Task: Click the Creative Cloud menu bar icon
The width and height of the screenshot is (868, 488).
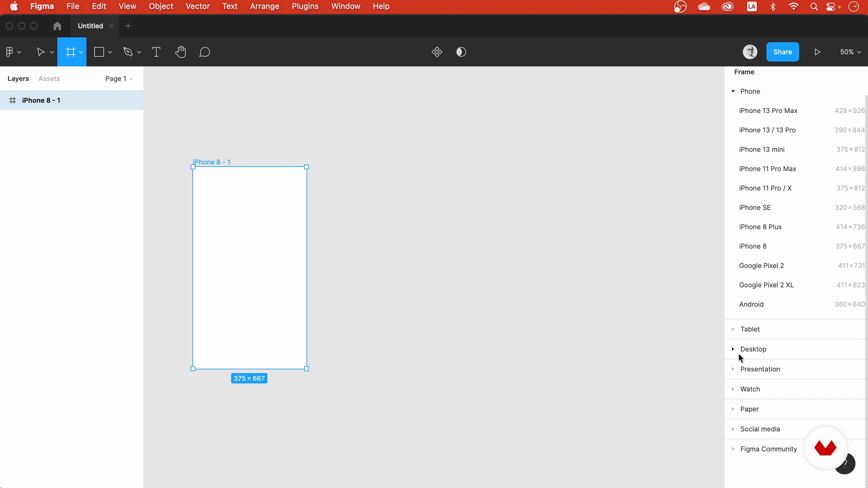Action: (727, 6)
